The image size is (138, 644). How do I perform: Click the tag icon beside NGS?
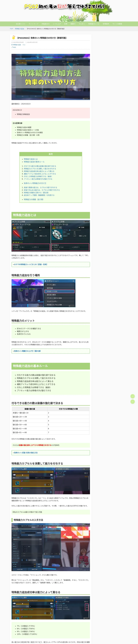pos(12,47)
